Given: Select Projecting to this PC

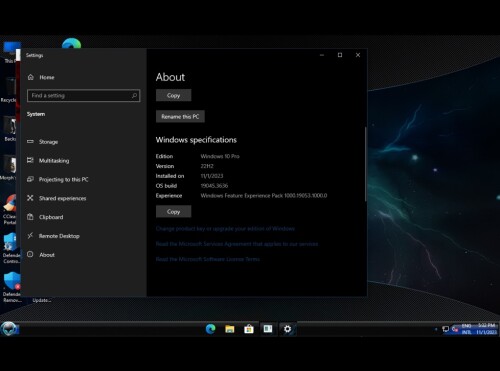Looking at the screenshot, I should (58, 179).
